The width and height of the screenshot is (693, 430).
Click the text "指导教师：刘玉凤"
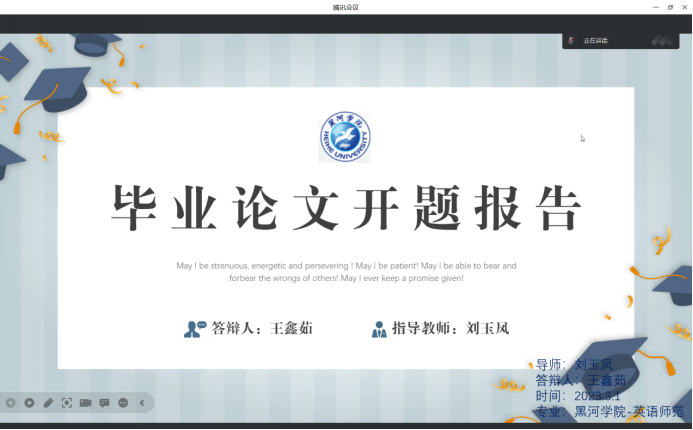(450, 328)
